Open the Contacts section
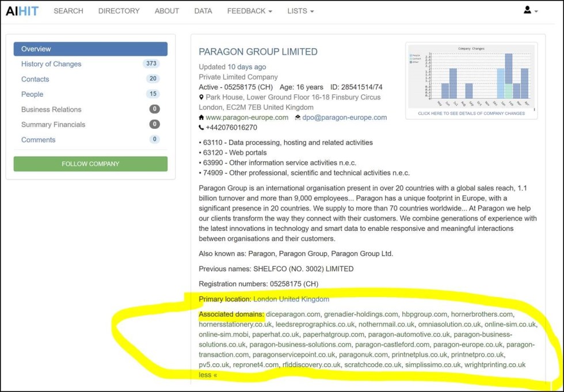Viewport: 564px width, 392px height. click(35, 79)
